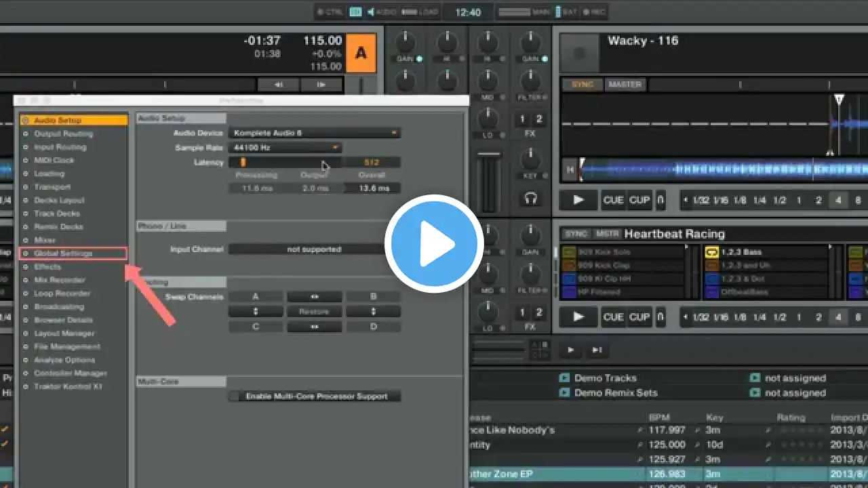The image size is (868, 488).
Task: Play the Wacky - 116 deck
Action: [x=578, y=200]
